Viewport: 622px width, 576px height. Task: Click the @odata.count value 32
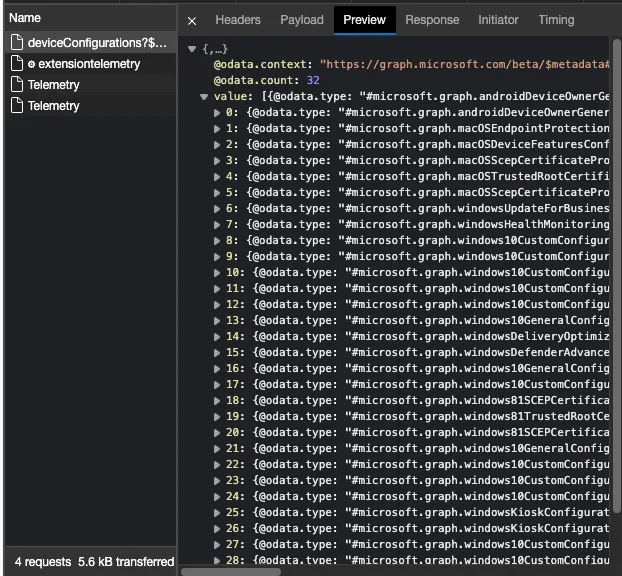tap(313, 81)
